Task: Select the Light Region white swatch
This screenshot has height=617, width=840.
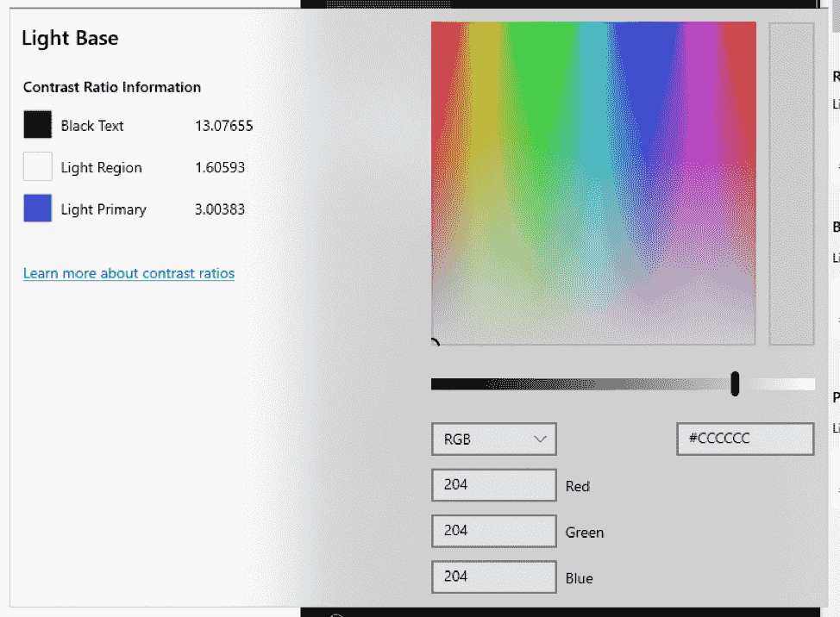Action: tap(37, 166)
